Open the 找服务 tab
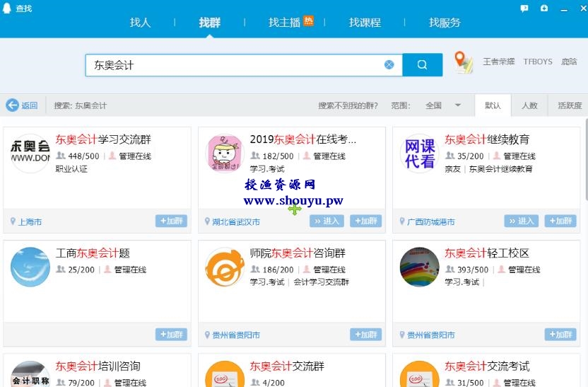The image size is (588, 387). pos(445,23)
